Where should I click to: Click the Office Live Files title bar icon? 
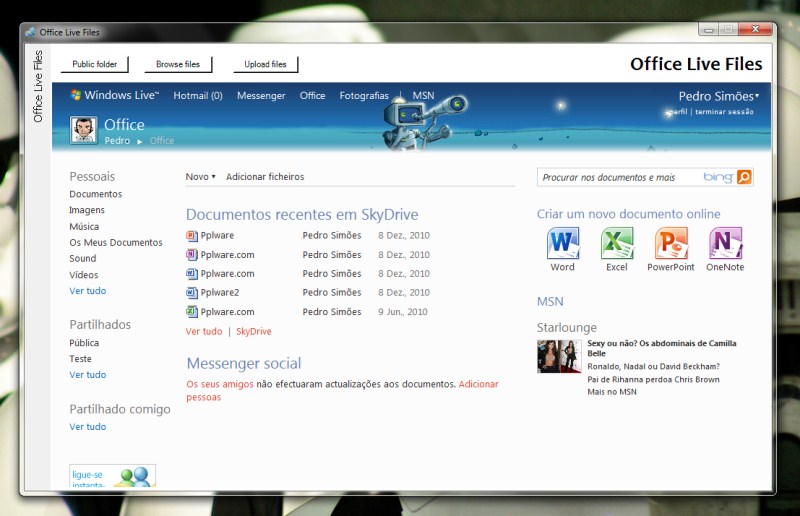31,32
